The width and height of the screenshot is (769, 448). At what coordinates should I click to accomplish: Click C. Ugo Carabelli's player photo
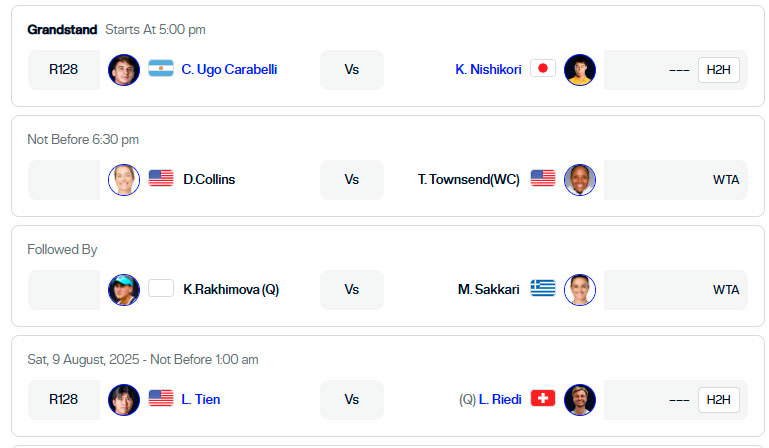click(124, 70)
